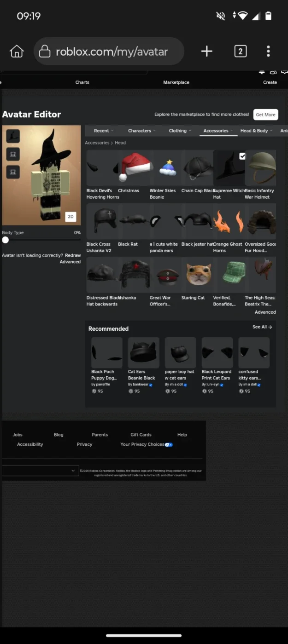Open recommended confused kitty ears

[254, 353]
